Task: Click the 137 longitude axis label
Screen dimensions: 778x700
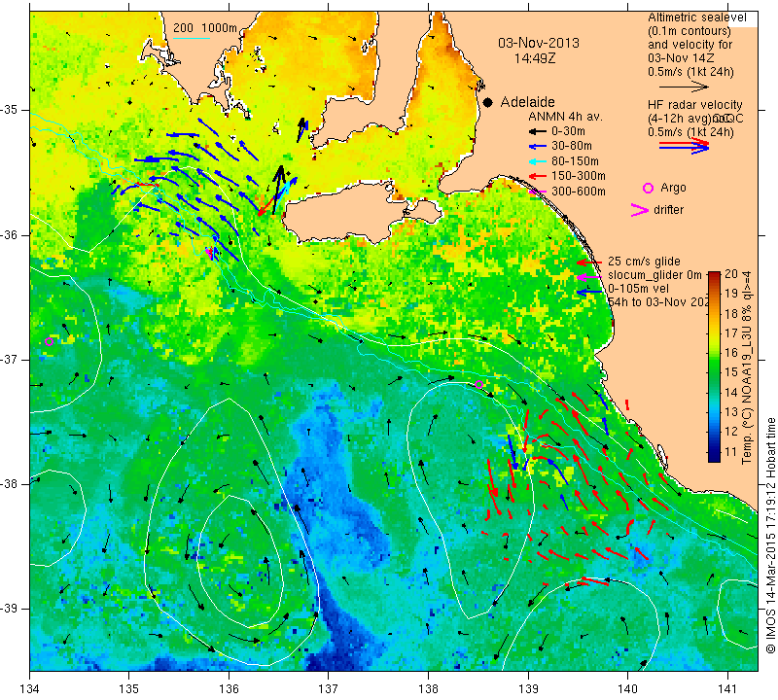Action: [x=329, y=689]
